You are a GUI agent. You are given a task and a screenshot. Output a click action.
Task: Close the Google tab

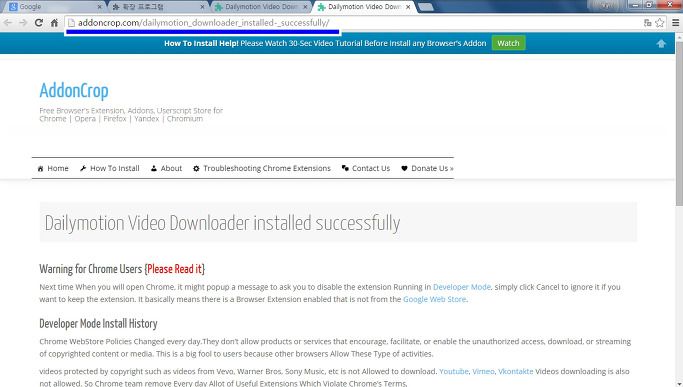coord(99,7)
